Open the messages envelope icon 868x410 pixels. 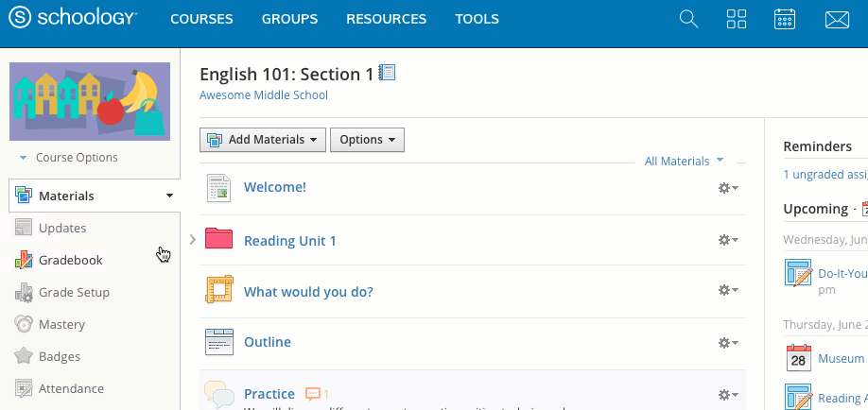pos(837,19)
